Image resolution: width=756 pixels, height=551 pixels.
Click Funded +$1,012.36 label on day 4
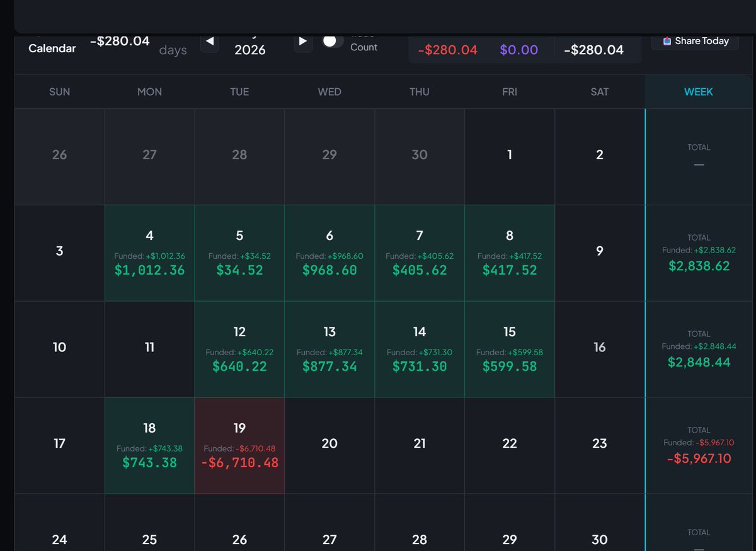[149, 256]
